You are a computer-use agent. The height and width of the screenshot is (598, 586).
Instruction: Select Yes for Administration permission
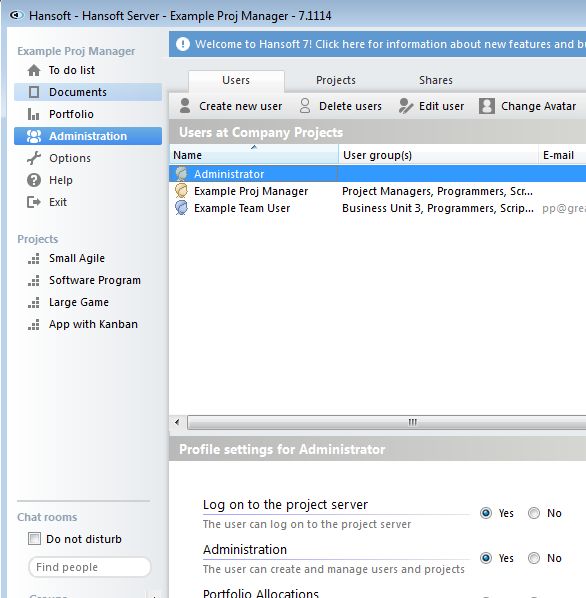click(486, 558)
